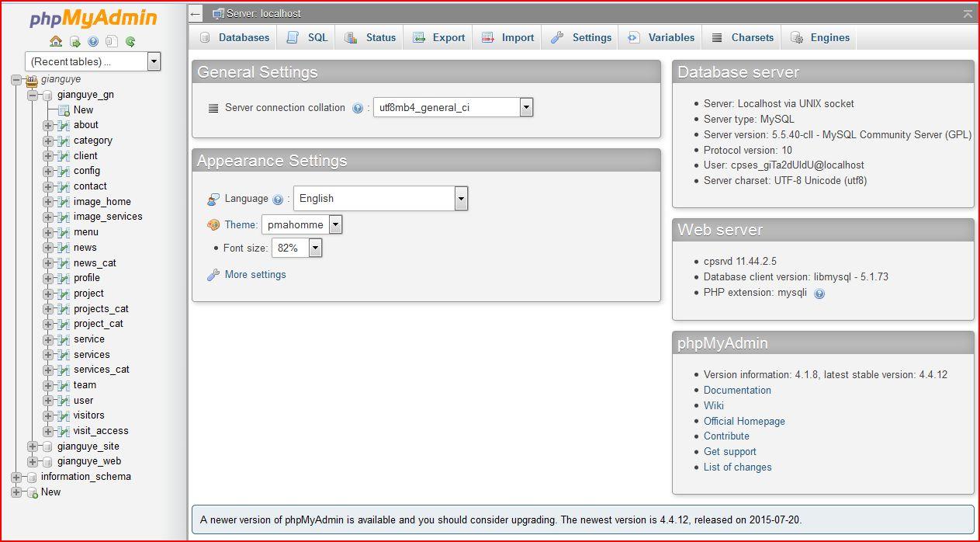980x542 pixels.
Task: Click the phpMyAdmin logo
Action: point(93,18)
